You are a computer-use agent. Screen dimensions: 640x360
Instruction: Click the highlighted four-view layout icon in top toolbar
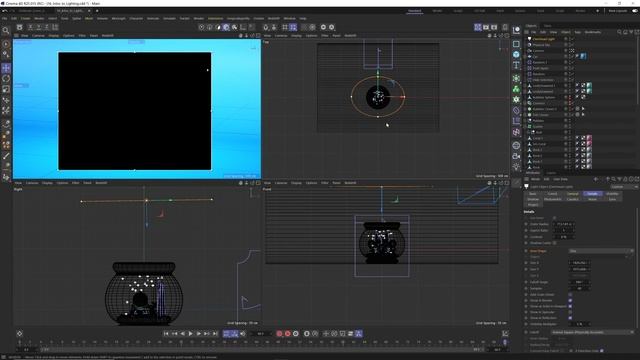478,27
